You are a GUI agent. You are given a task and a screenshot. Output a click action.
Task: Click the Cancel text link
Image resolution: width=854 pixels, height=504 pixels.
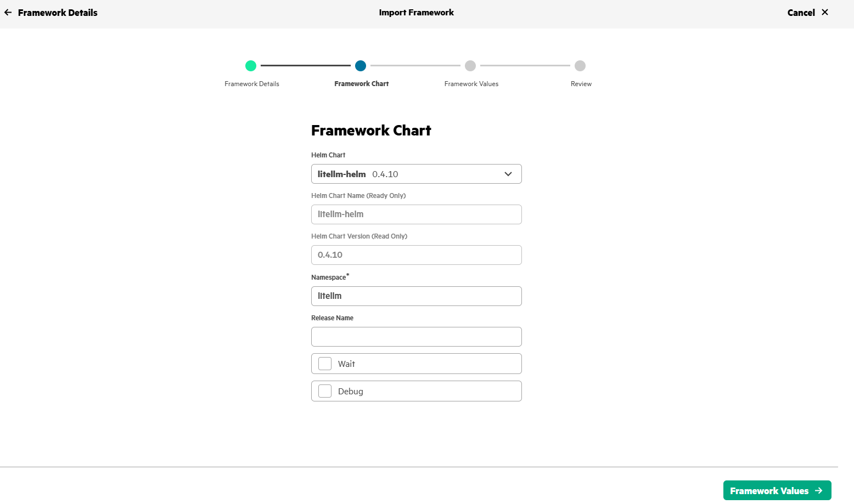801,13
